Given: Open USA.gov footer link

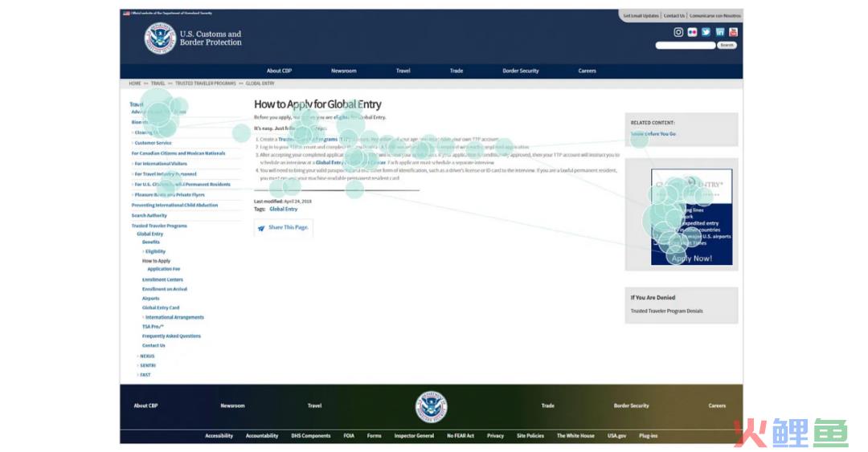Looking at the screenshot, I should [616, 436].
